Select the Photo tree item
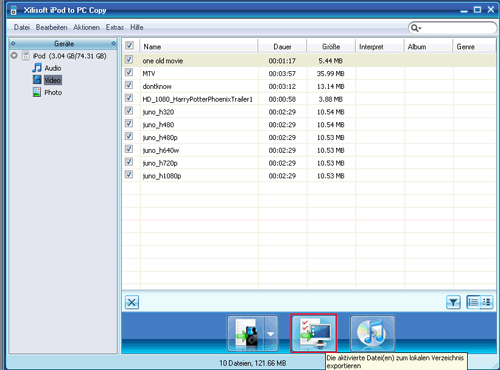500x370 pixels. [x=53, y=93]
